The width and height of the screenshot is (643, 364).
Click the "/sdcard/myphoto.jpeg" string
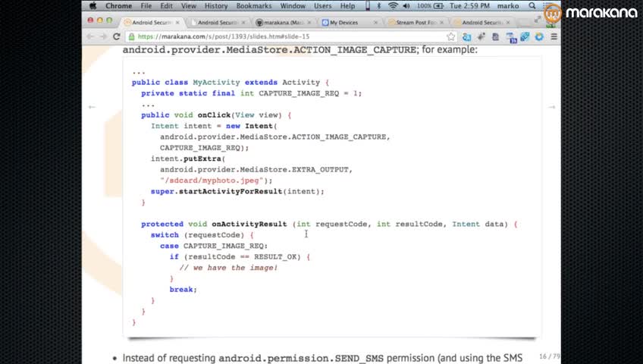(212, 180)
